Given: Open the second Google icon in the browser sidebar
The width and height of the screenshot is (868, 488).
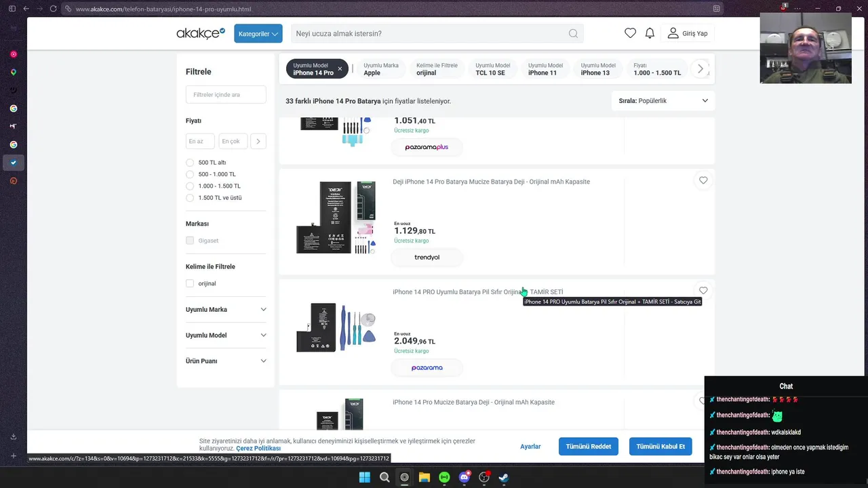Looking at the screenshot, I should [13, 144].
